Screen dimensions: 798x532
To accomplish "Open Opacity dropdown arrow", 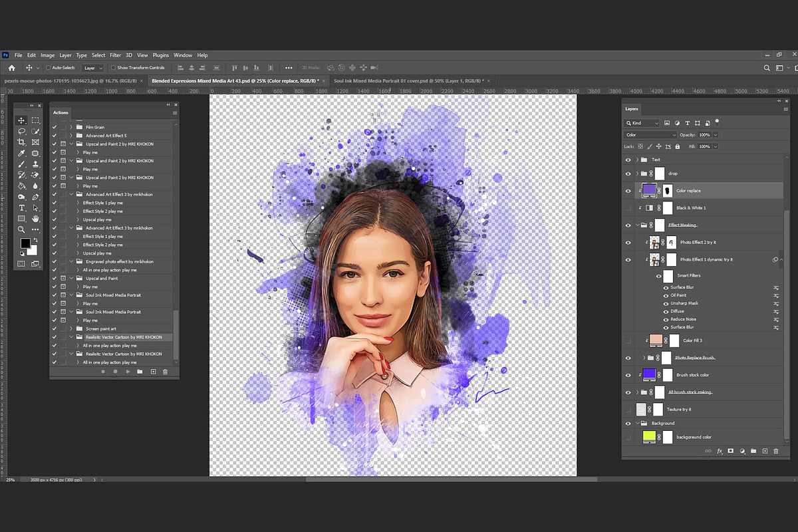I will click(716, 135).
